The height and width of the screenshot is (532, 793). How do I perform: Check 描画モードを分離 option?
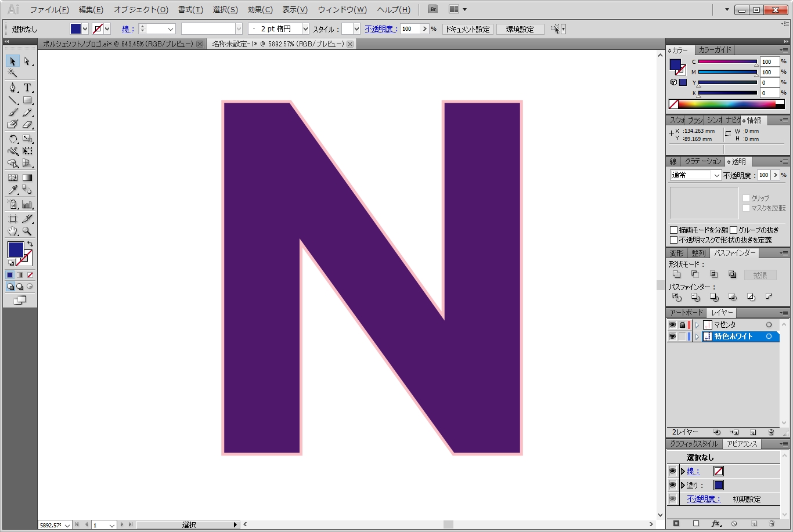[674, 230]
